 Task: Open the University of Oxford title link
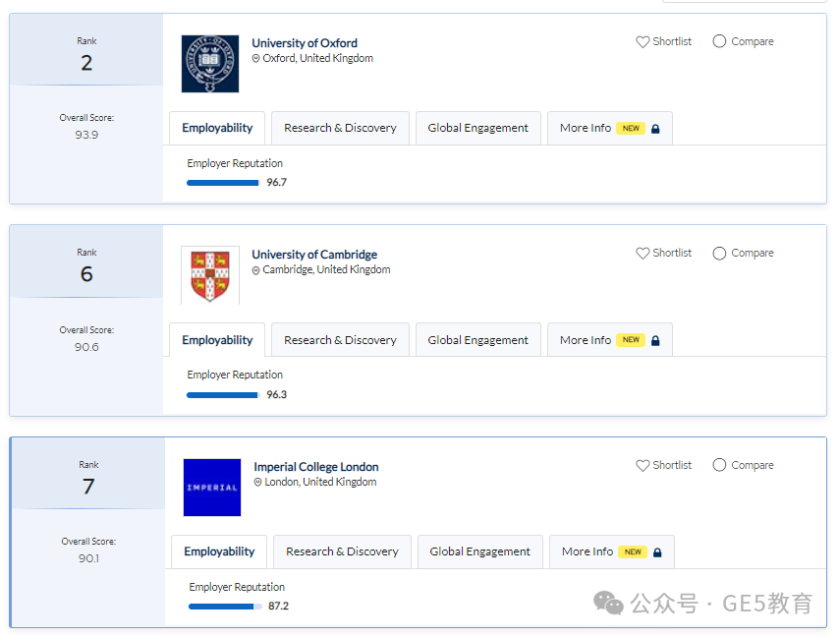point(305,43)
